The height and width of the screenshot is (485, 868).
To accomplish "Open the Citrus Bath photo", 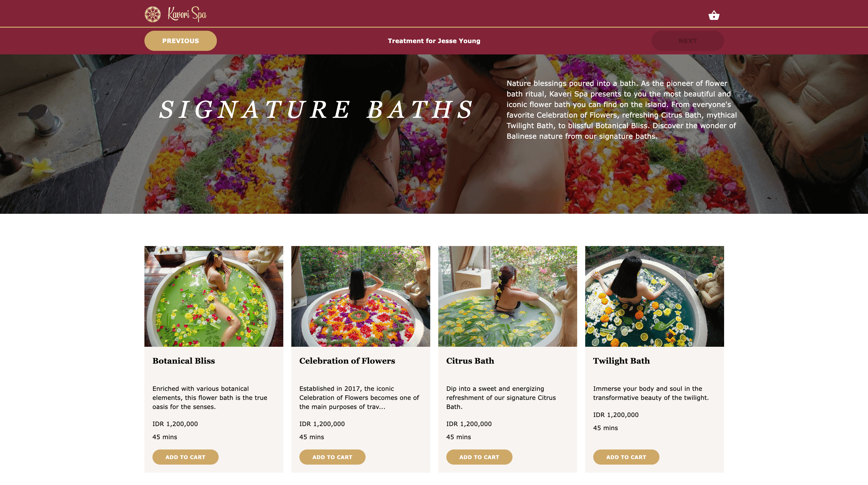I will (x=507, y=296).
